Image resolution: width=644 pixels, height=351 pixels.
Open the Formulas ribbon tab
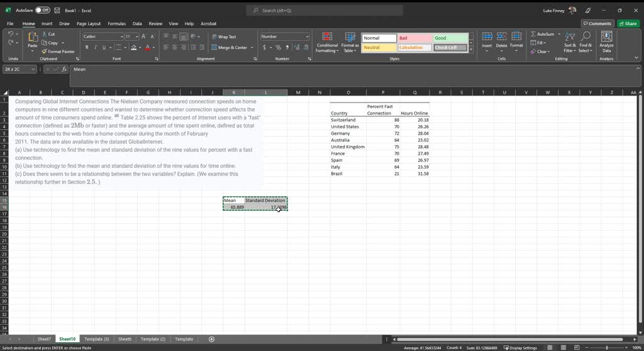click(116, 23)
